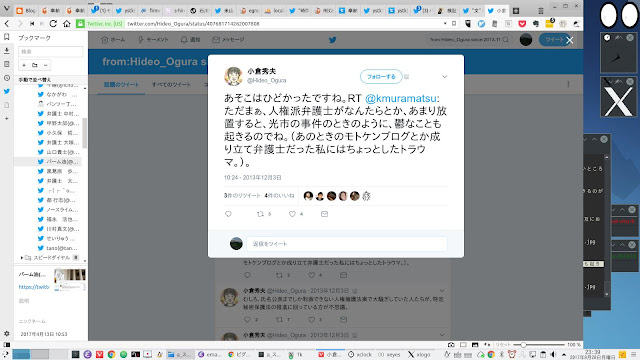Open the Pocket extension
The width and height of the screenshot is (640, 360).
pos(522,24)
